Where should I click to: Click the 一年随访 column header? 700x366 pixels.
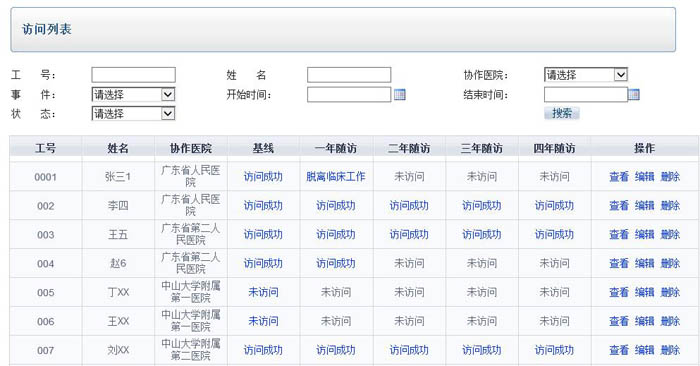[336, 148]
